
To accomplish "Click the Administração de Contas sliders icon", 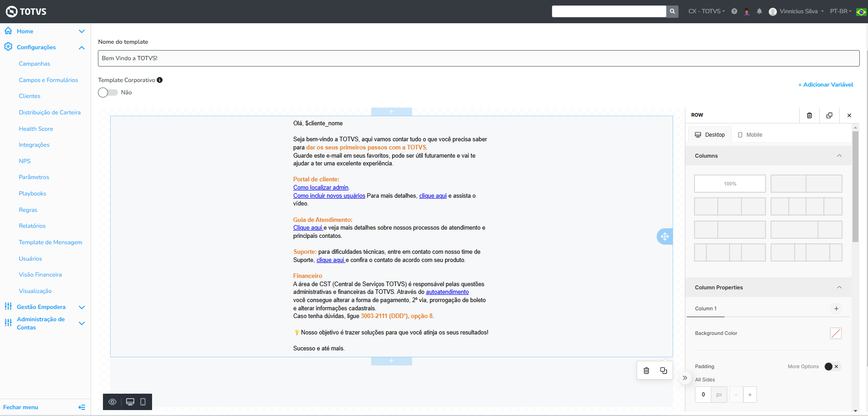I will pos(8,323).
